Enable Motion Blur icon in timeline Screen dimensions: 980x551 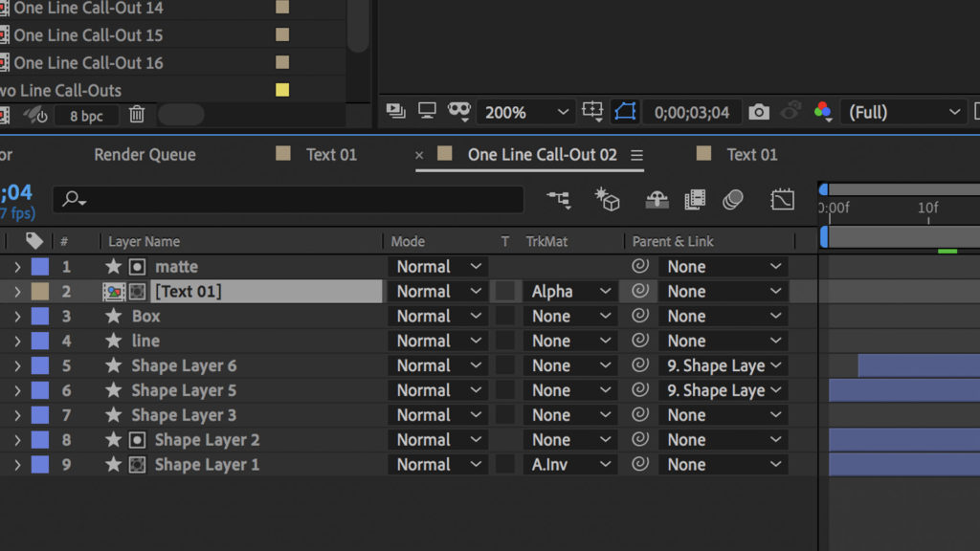(x=733, y=199)
